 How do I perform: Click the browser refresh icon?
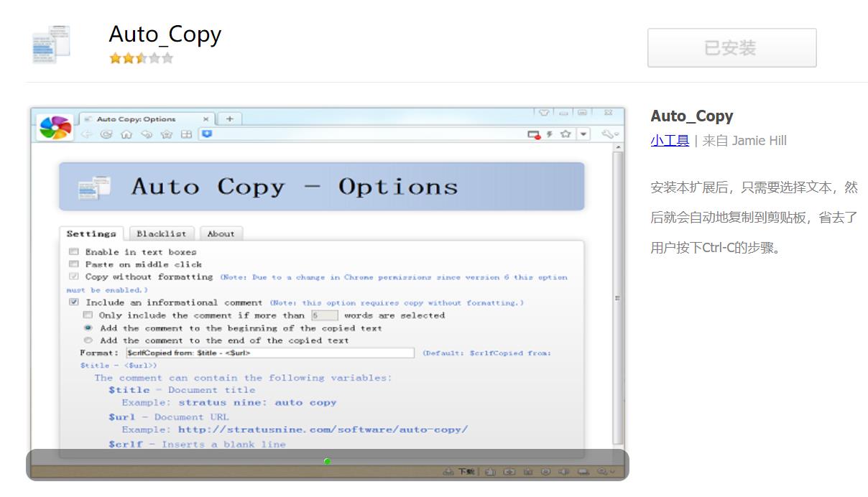tap(106, 134)
